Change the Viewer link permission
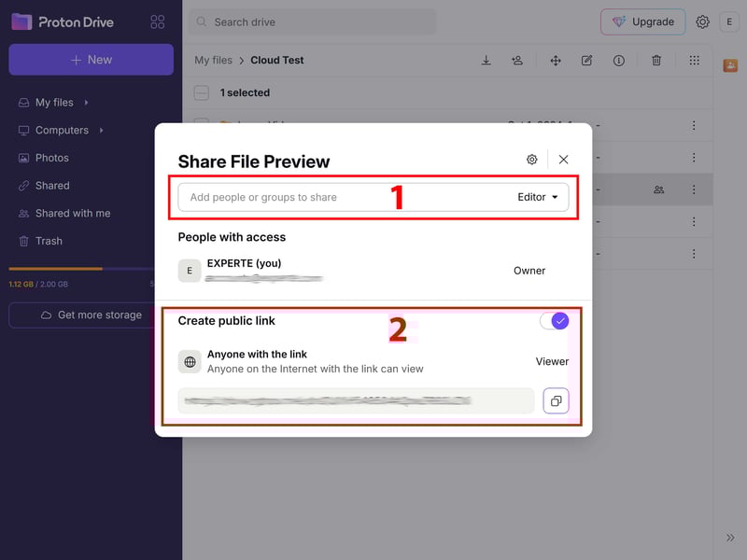The image size is (747, 560). pyautogui.click(x=552, y=361)
